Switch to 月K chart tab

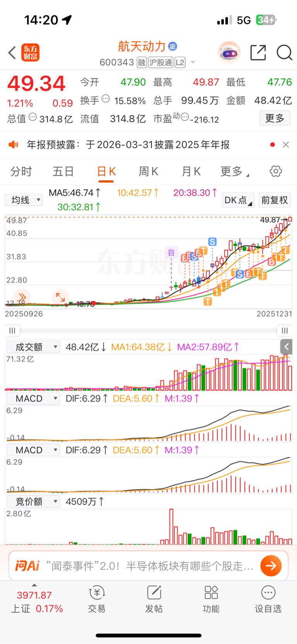click(191, 171)
